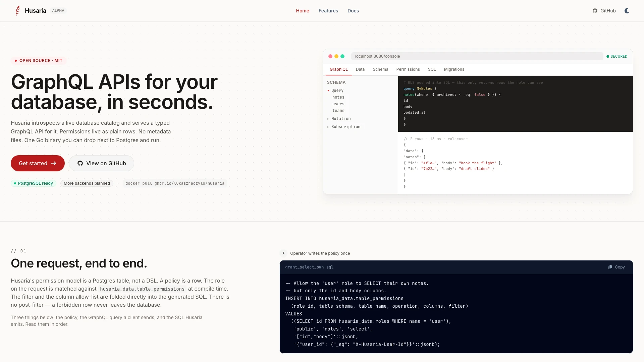Screen dimensions: 644x362
Task: Switch to the GraphiQL tab
Action: (339, 69)
